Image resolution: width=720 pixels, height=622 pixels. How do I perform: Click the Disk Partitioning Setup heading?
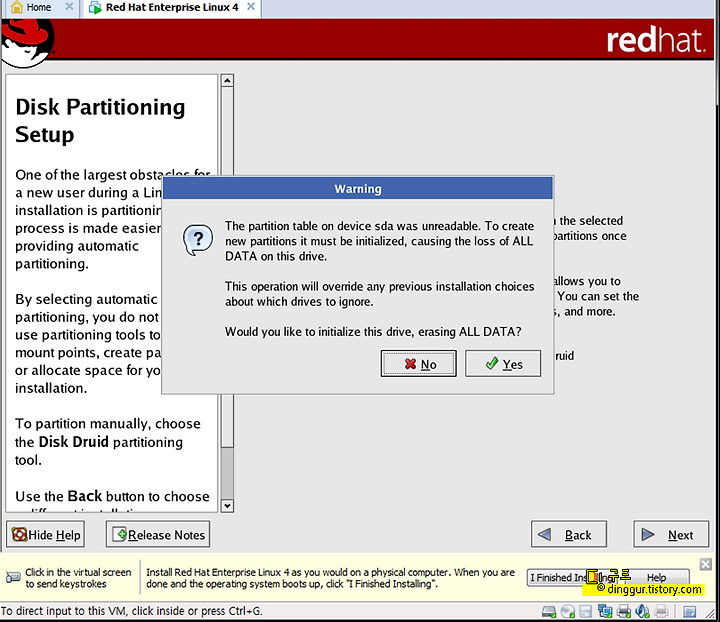[100, 121]
